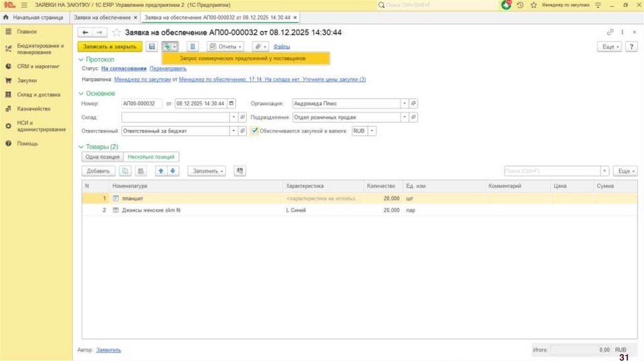Switch to Начальная страница tab
Image resolution: width=644 pixels, height=361 pixels.
click(35, 18)
